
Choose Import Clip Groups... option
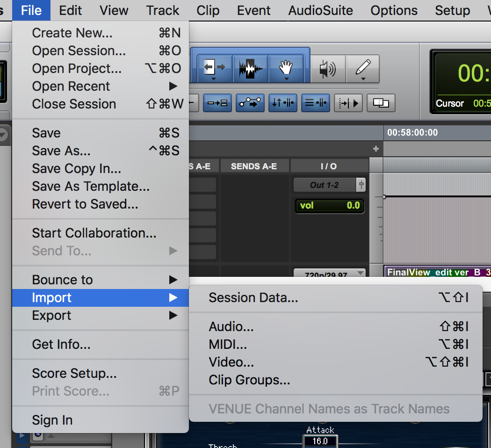335,380
